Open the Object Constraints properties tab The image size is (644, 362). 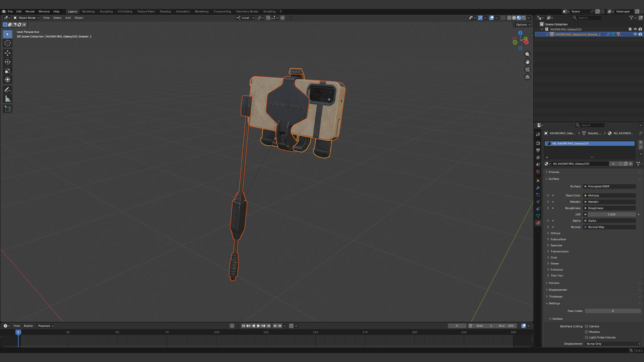click(538, 209)
